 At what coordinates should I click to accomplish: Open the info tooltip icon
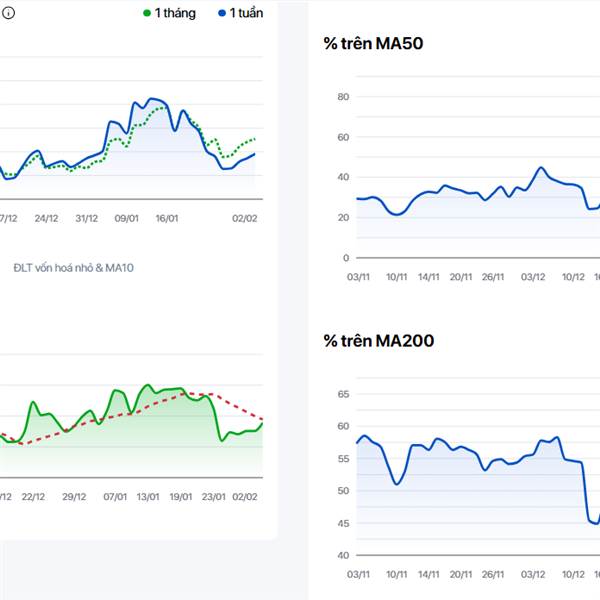pyautogui.click(x=6, y=15)
